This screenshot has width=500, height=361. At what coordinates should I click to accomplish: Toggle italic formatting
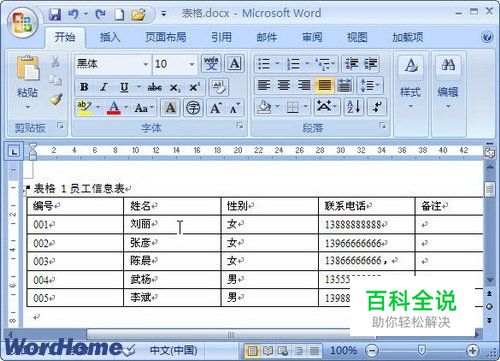(x=104, y=87)
